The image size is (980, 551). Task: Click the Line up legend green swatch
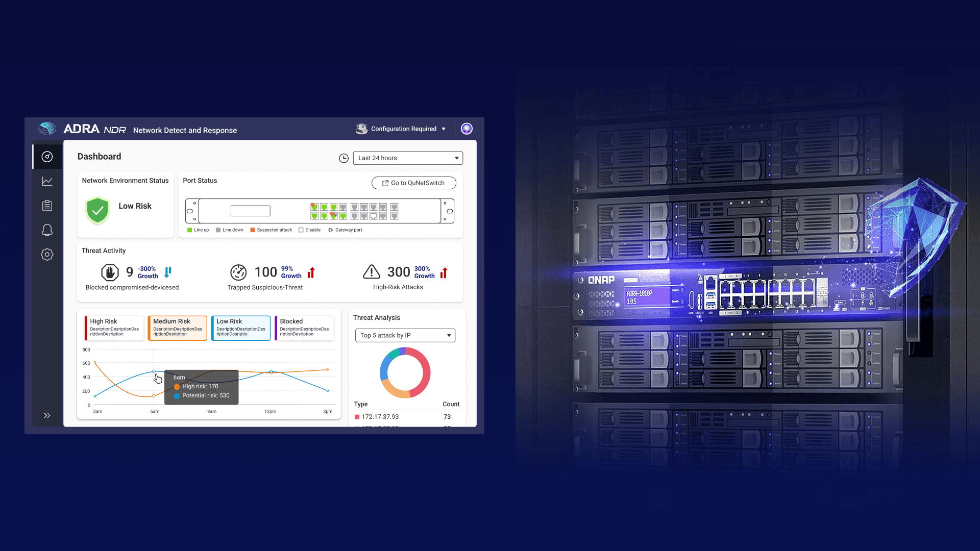pos(190,230)
